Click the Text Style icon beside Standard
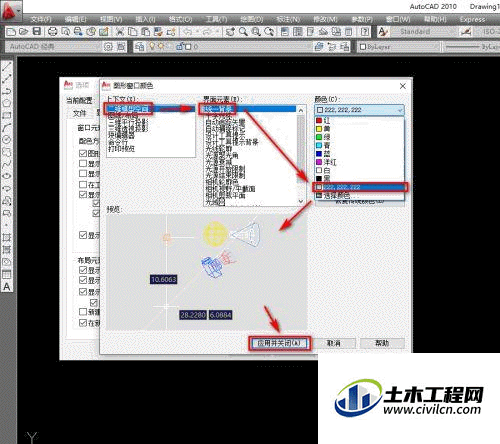Screen dimensions: 500x444 [x=383, y=32]
